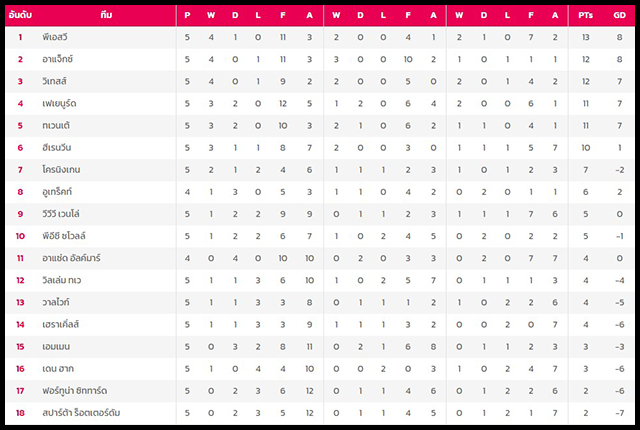Click the P column header
The image size is (640, 430).
tap(187, 15)
